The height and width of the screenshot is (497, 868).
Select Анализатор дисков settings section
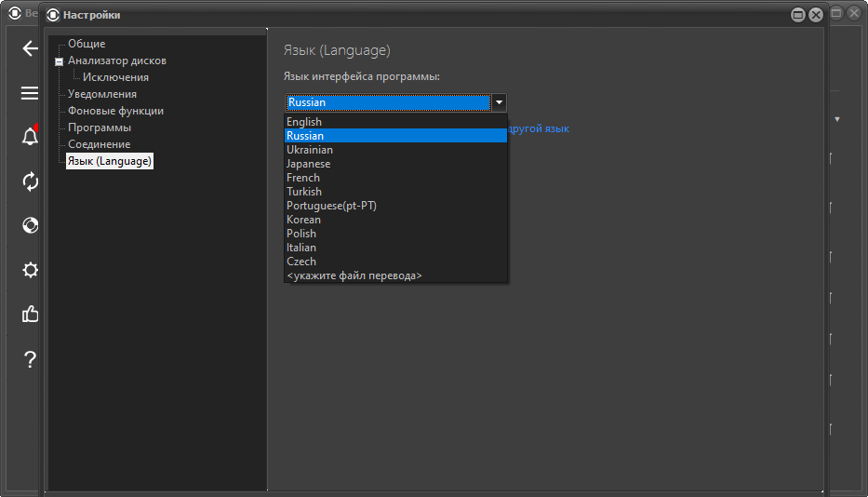click(x=117, y=60)
